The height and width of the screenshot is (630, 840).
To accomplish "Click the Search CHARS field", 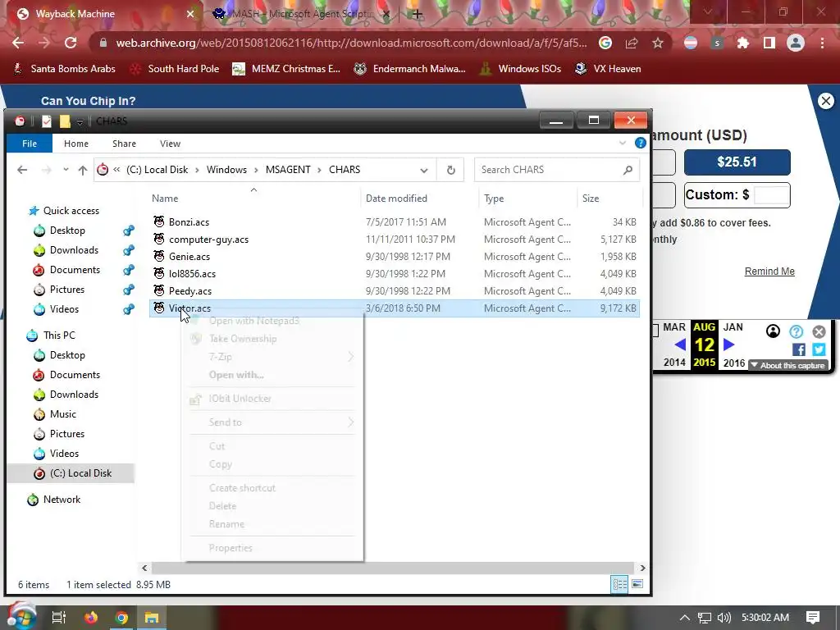I will [x=557, y=170].
